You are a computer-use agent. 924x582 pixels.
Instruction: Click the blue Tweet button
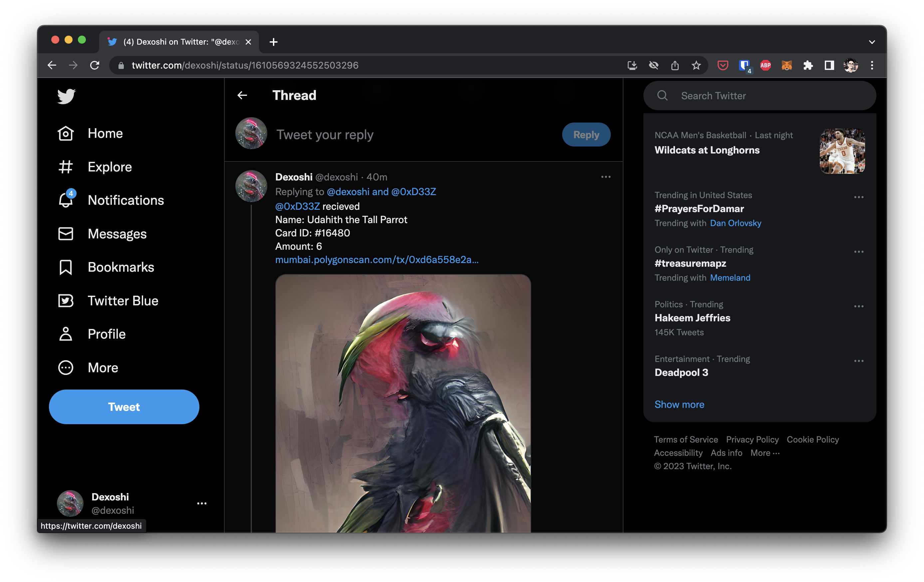(124, 407)
